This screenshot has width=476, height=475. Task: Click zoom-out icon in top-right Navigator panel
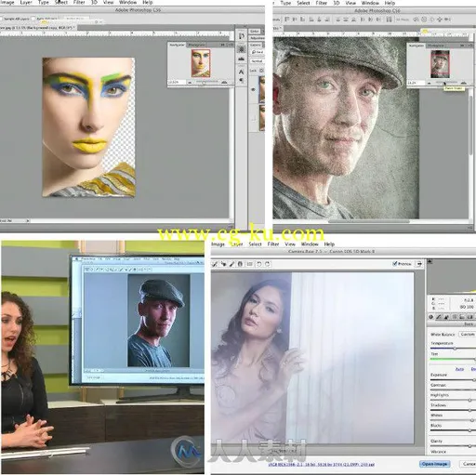click(430, 83)
